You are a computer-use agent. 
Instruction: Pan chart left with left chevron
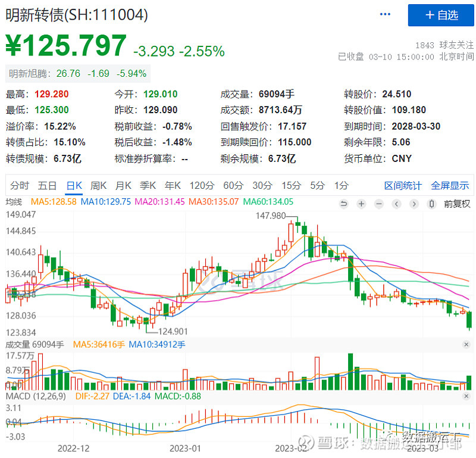396,204
